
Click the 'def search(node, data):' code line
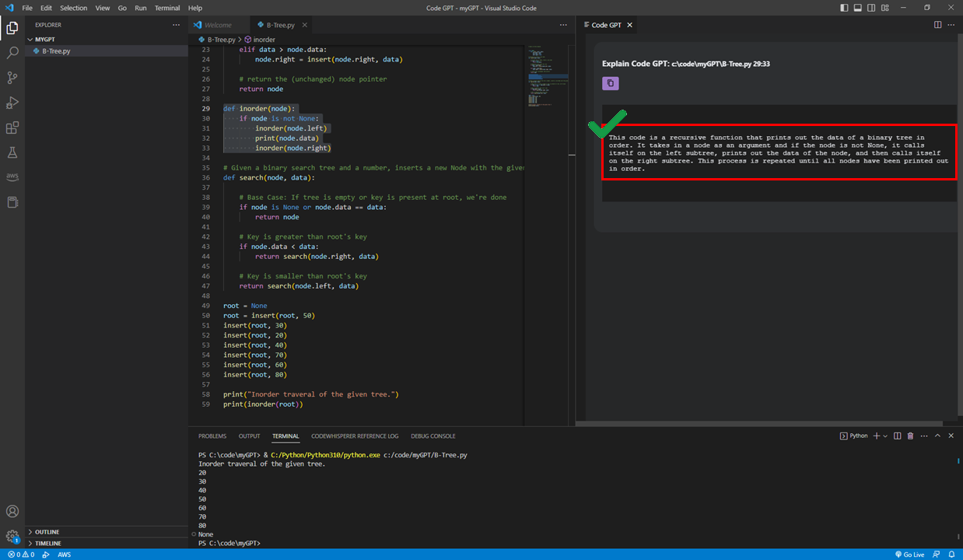tap(269, 177)
